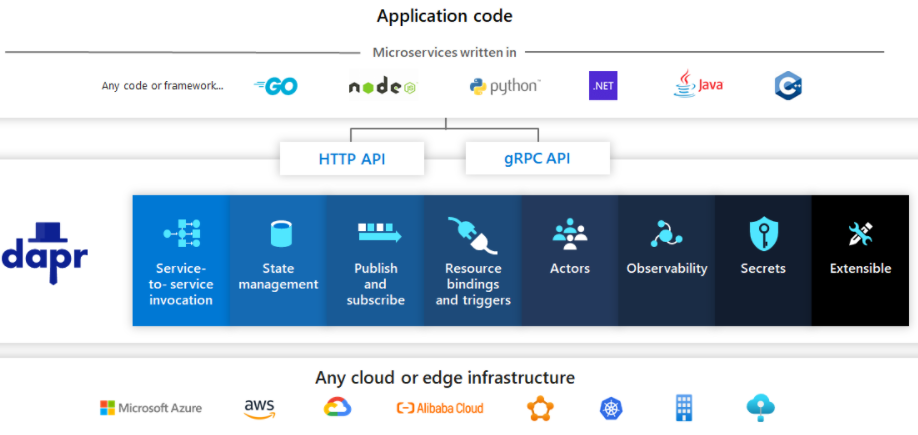Click the "State management" label
918x435 pixels.
coord(278,276)
